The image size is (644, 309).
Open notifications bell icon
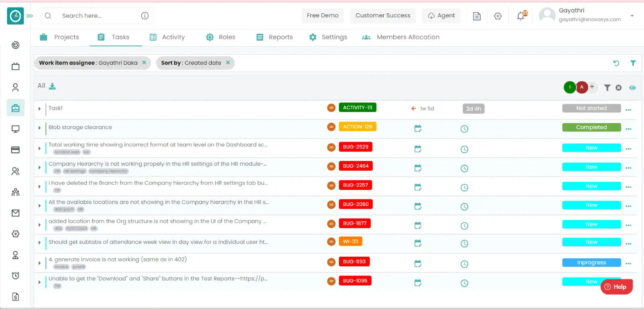[521, 16]
